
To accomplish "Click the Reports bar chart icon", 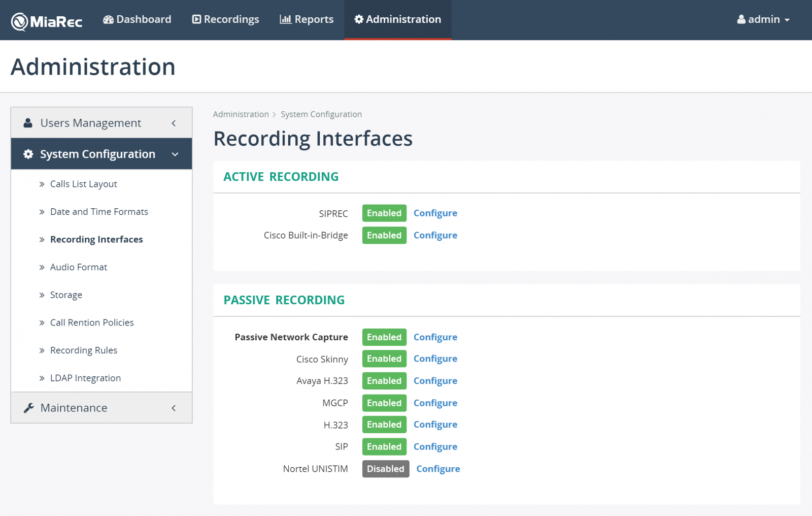I will [x=286, y=19].
